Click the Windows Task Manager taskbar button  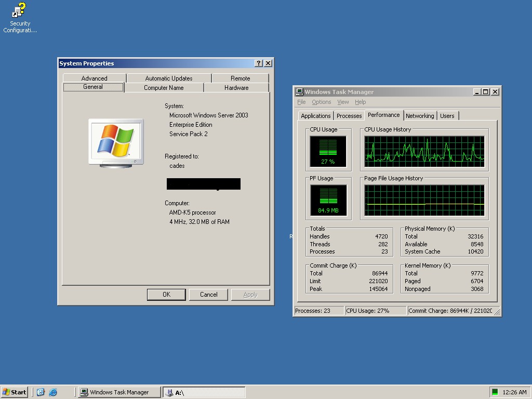click(x=119, y=392)
